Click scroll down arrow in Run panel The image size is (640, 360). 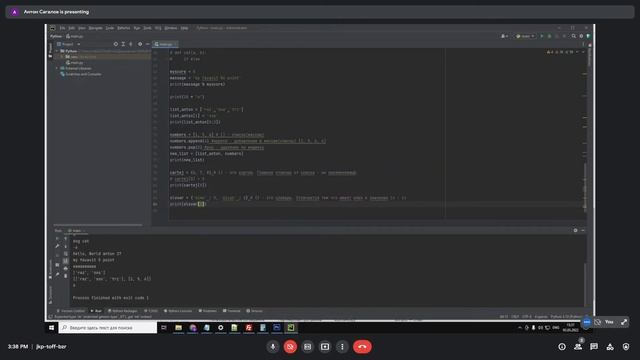coord(66,246)
